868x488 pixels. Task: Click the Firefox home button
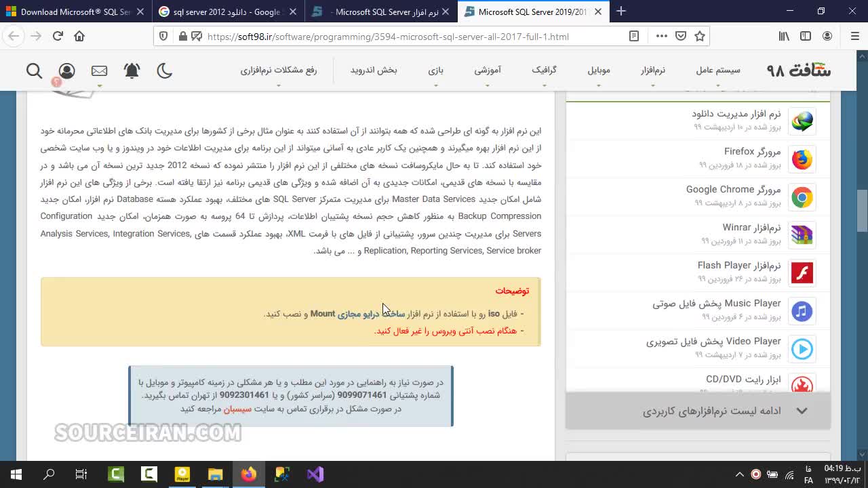click(79, 37)
